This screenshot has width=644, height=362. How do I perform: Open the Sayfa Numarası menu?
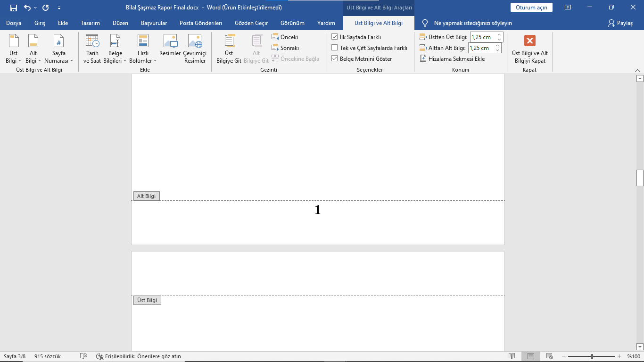coord(59,49)
